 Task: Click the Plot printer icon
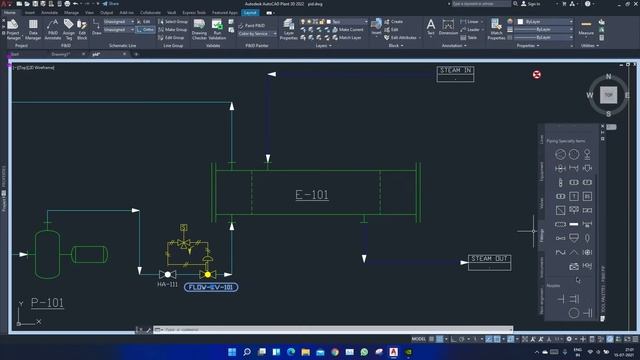[x=67, y=4]
